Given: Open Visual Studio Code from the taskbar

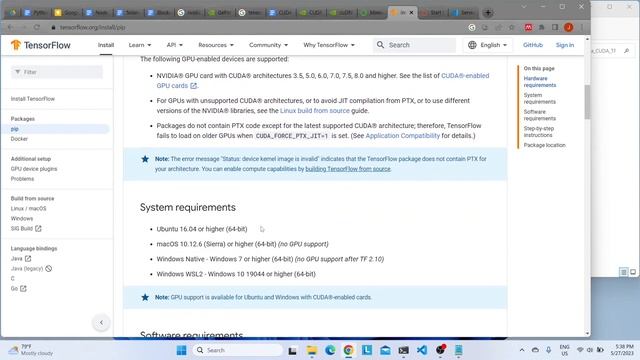Looking at the screenshot, I should (x=422, y=350).
